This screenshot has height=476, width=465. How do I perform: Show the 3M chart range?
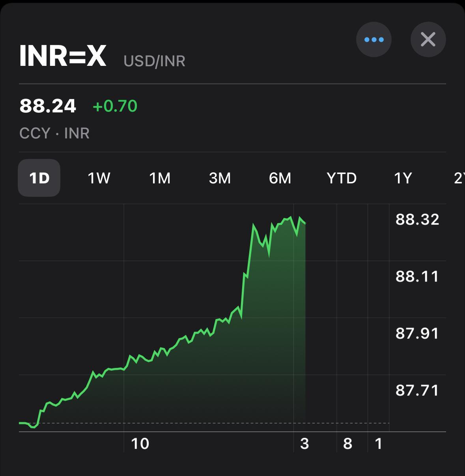220,178
